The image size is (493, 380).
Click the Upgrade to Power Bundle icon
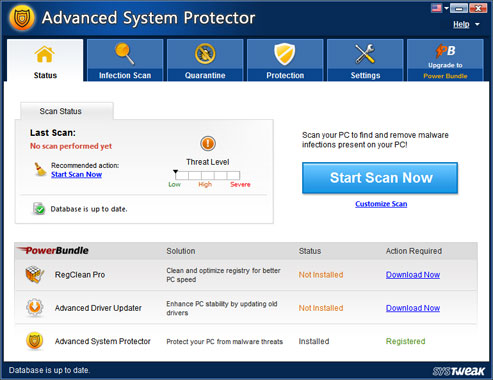point(445,51)
